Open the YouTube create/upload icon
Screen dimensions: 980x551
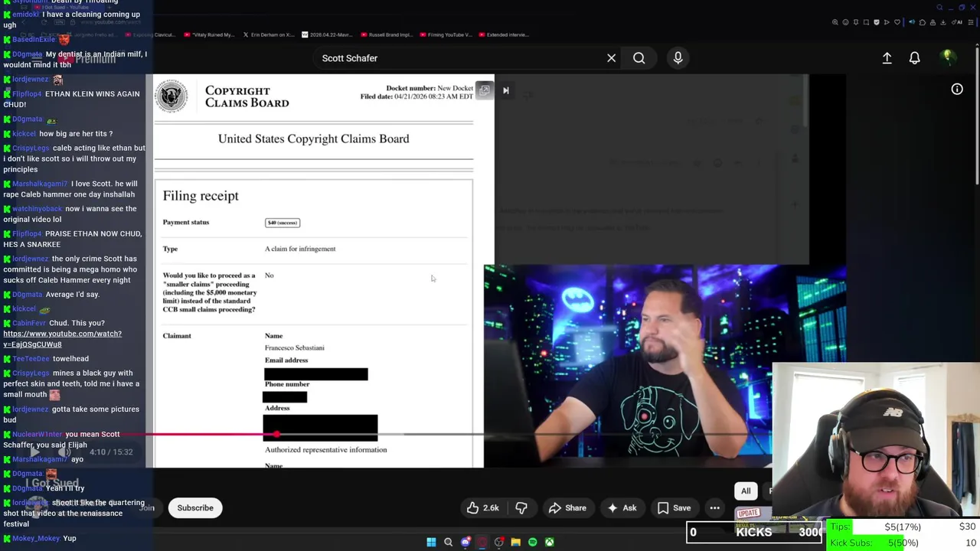[x=887, y=58]
